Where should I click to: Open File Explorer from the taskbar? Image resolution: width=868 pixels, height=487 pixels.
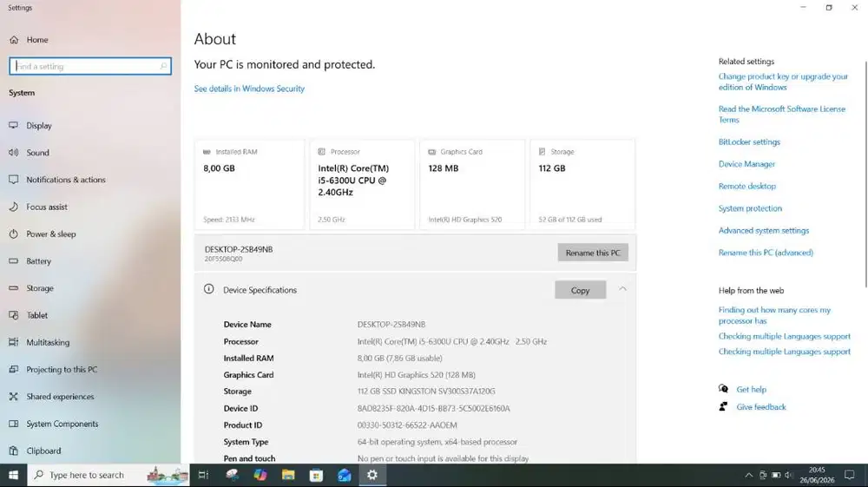(288, 476)
